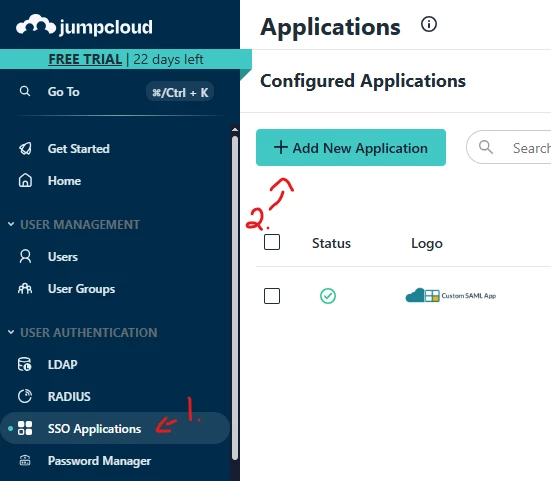
Task: Click the sidebar vertical scrollbar
Action: pos(235,298)
